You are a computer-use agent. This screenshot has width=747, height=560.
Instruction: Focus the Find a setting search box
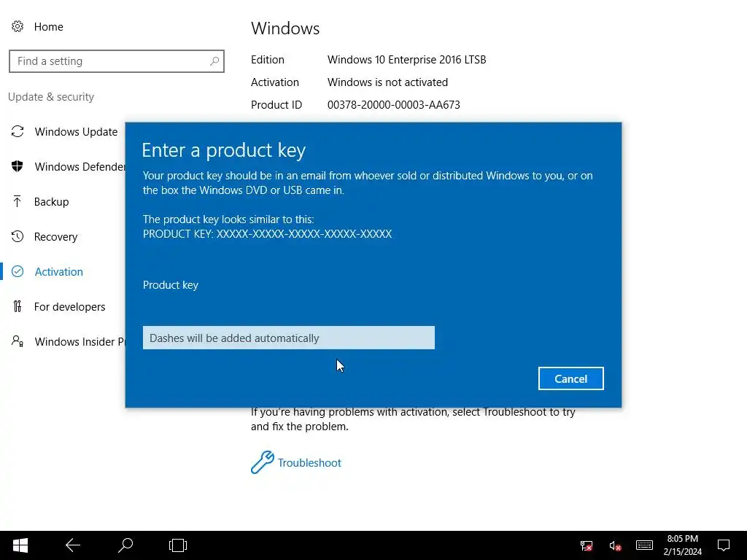click(x=117, y=61)
